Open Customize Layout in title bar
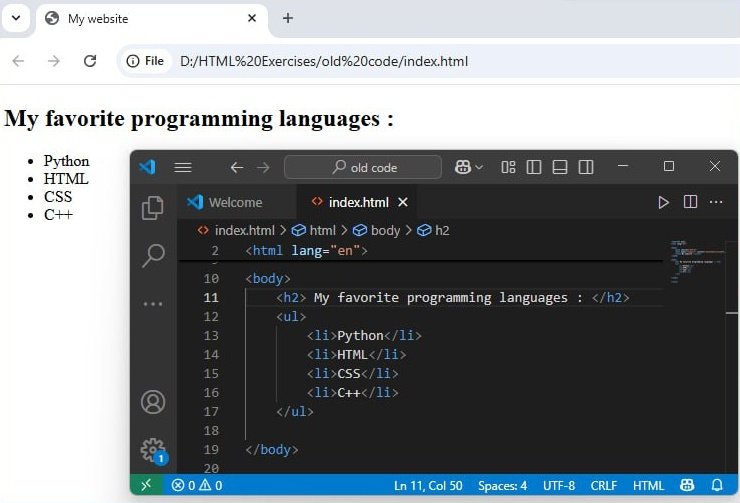 (x=508, y=167)
